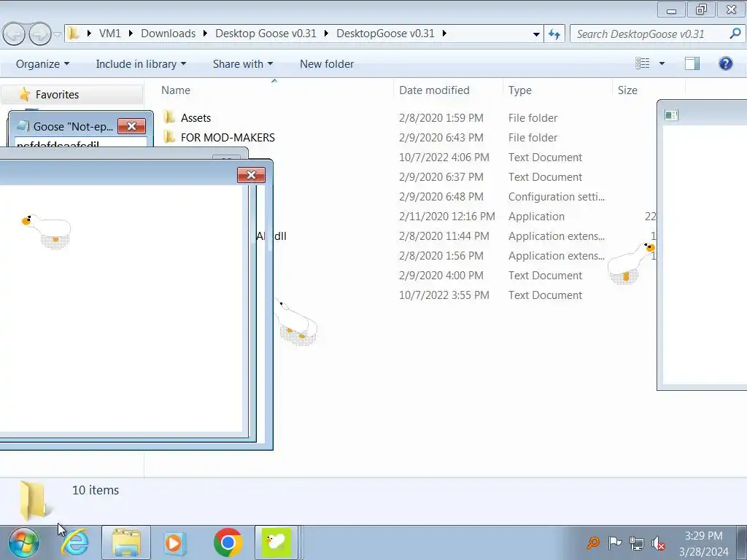The image size is (747, 560).
Task: Click the VM1 breadcrumb
Action: pyautogui.click(x=110, y=34)
